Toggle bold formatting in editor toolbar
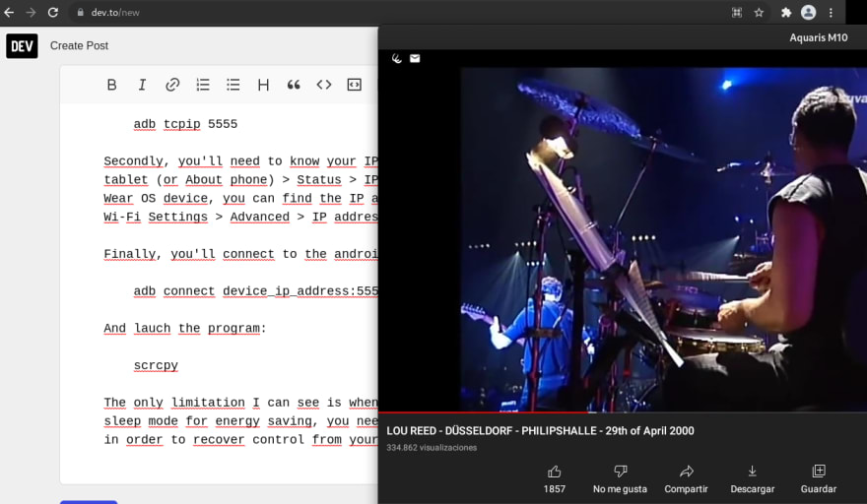The width and height of the screenshot is (867, 504). (x=111, y=85)
